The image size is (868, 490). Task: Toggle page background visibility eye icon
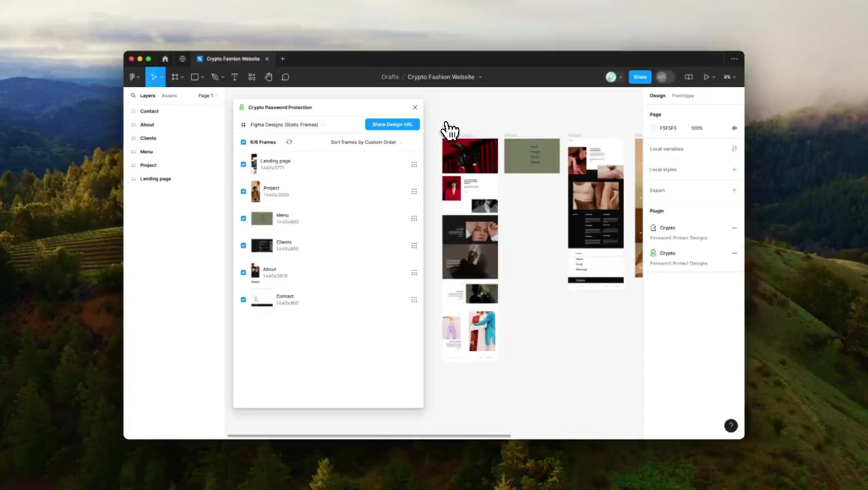(734, 128)
